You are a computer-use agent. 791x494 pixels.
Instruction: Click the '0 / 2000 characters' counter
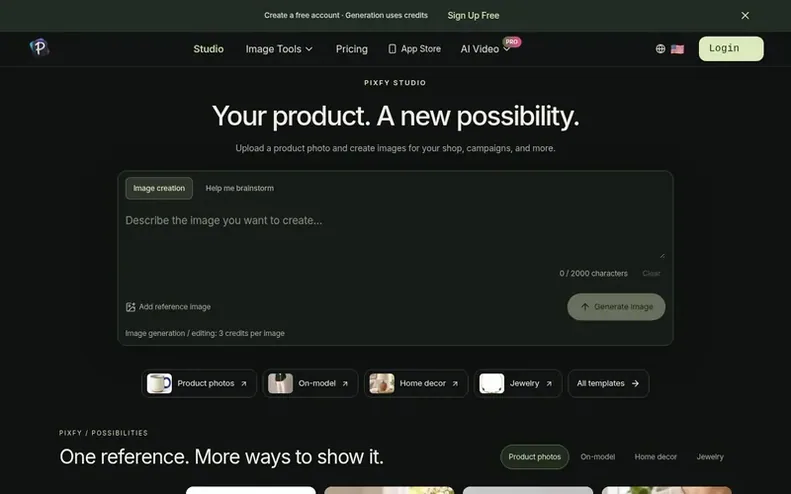click(x=593, y=273)
